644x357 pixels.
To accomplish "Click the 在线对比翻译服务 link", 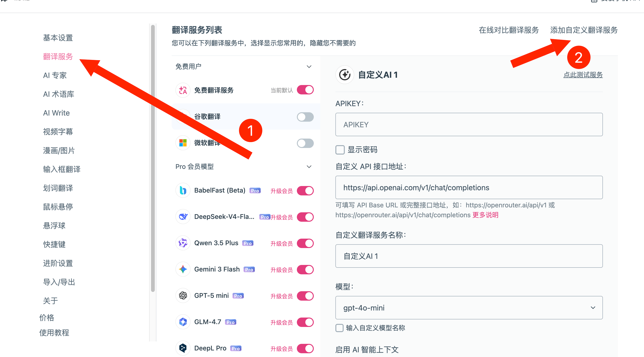I will 508,30.
